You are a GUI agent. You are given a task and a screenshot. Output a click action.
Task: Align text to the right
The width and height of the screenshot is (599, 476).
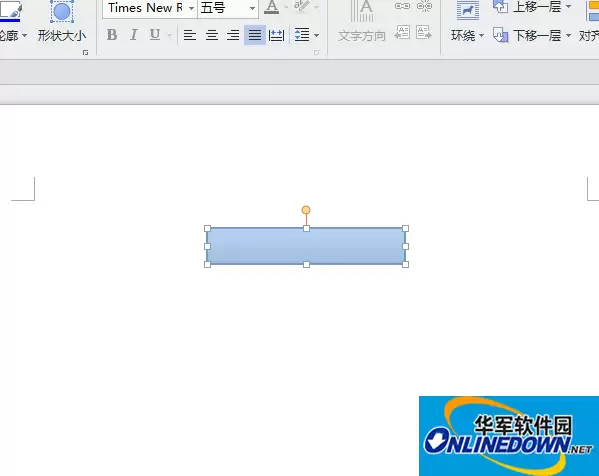pos(233,36)
